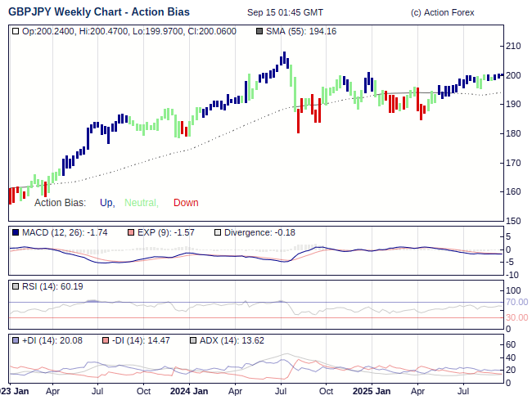
Task: Click the 70.00 RSI overbought level label
Action: pyautogui.click(x=516, y=302)
